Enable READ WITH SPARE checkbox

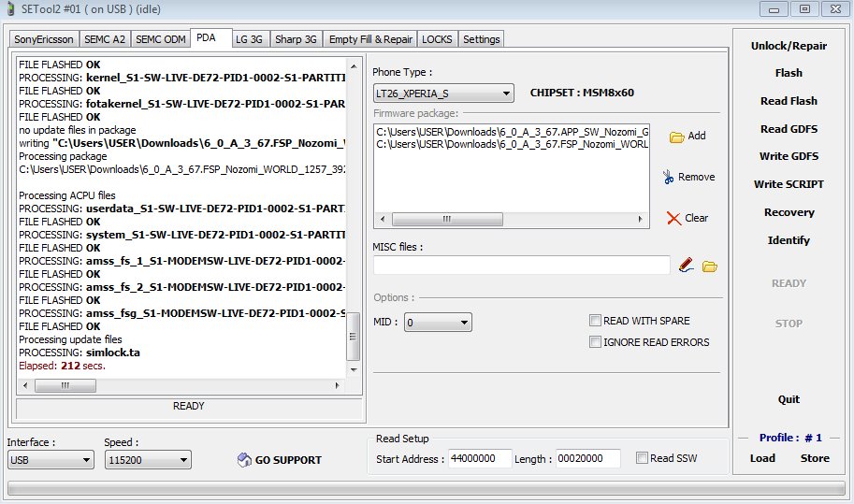[595, 321]
